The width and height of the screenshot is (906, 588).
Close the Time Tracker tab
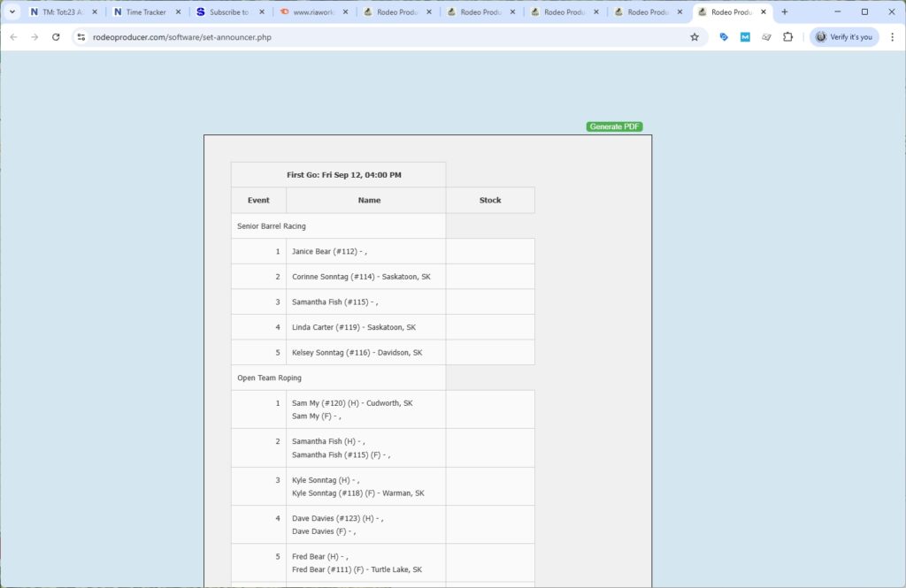click(x=178, y=12)
